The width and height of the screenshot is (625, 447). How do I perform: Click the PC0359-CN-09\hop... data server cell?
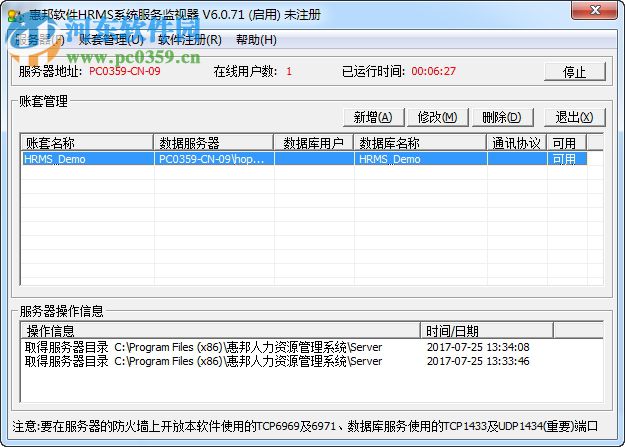tap(214, 159)
